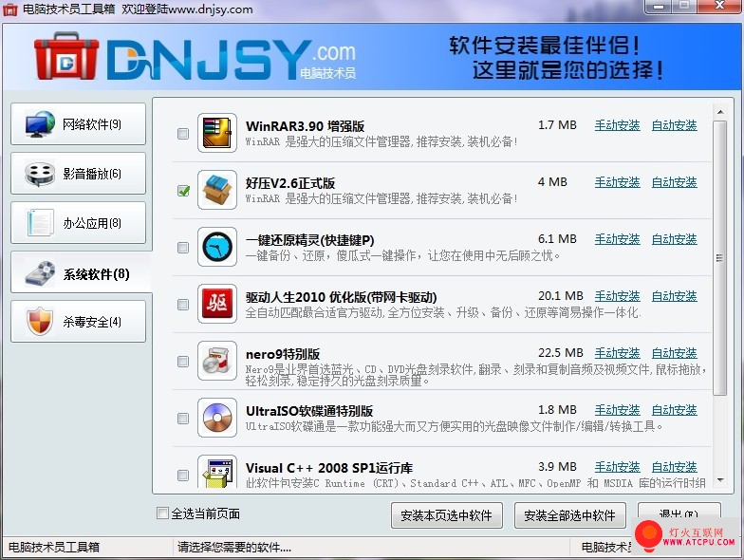
Task: Switch to 影音播放(6) category
Action: point(78,173)
